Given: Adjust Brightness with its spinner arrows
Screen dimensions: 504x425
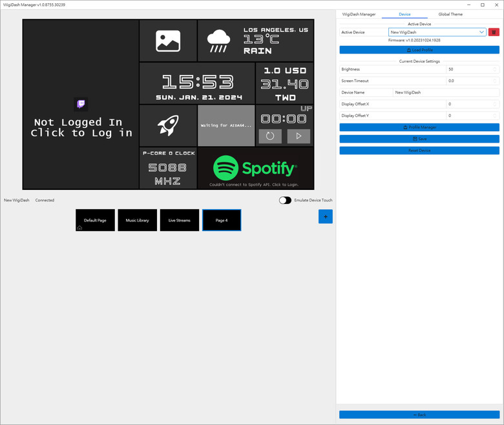Looking at the screenshot, I should point(495,69).
